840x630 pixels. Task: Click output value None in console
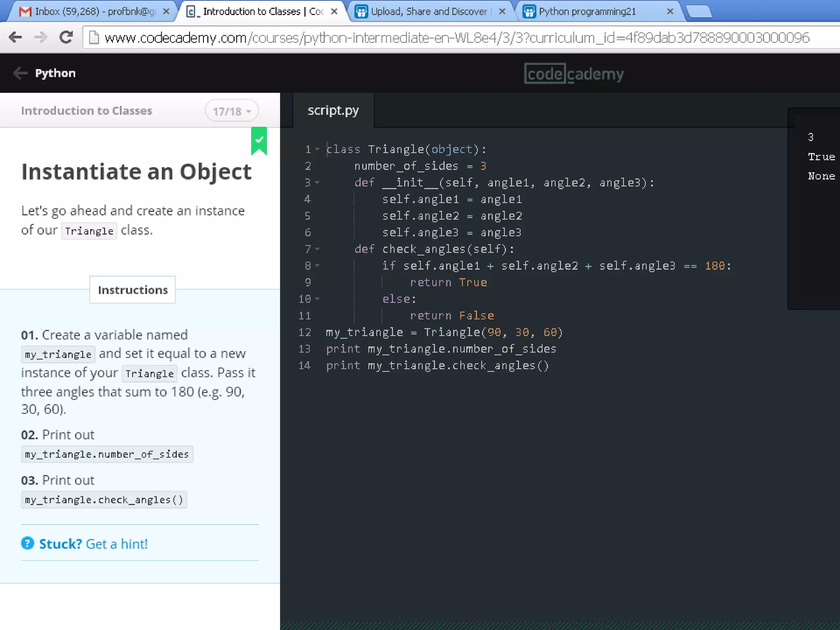pyautogui.click(x=821, y=176)
